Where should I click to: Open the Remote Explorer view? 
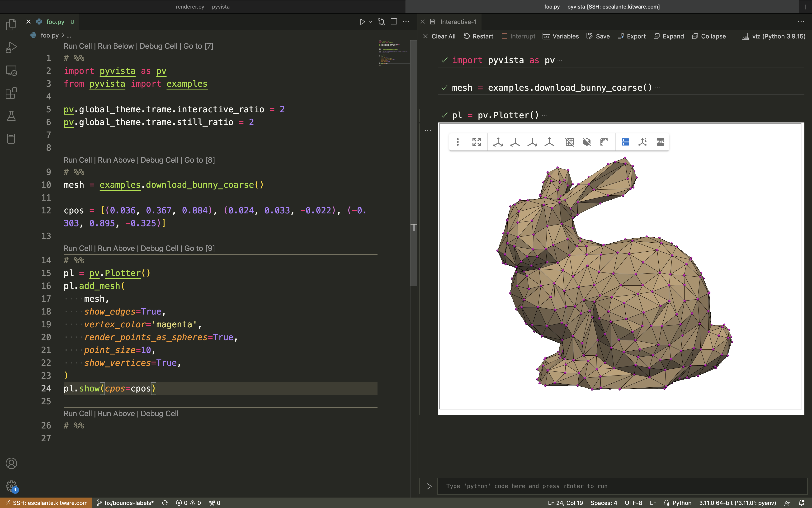coord(11,71)
